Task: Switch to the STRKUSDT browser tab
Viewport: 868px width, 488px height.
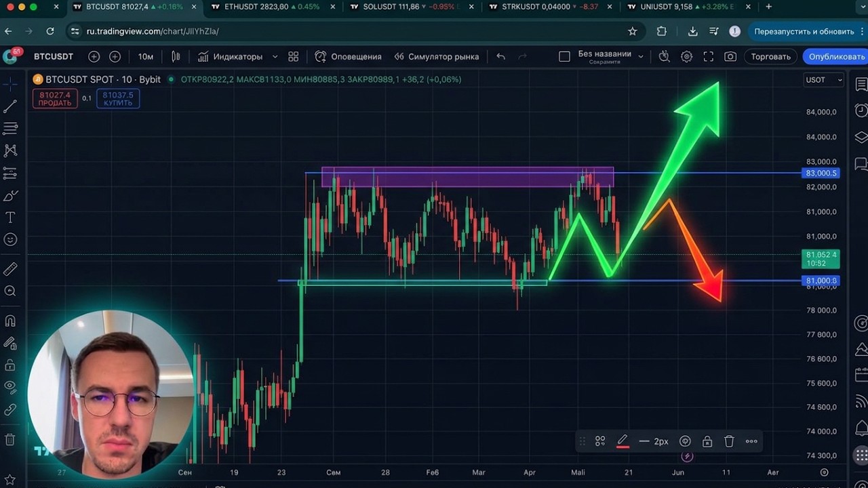Action: tap(549, 7)
